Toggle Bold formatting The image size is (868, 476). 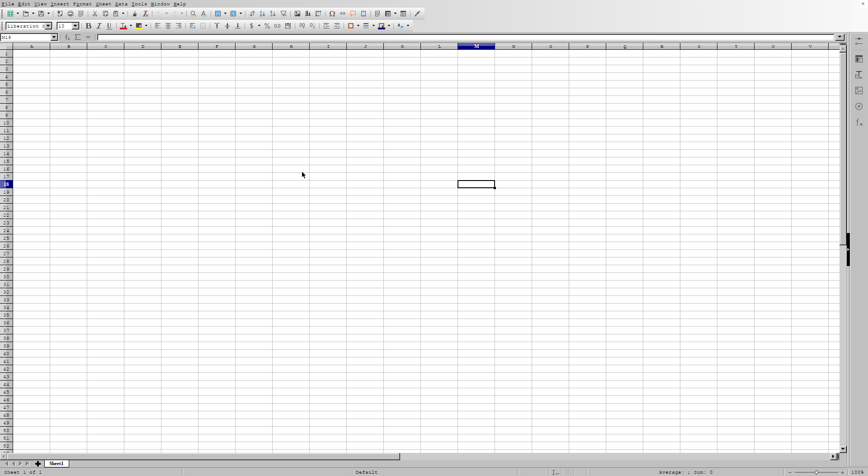(89, 26)
